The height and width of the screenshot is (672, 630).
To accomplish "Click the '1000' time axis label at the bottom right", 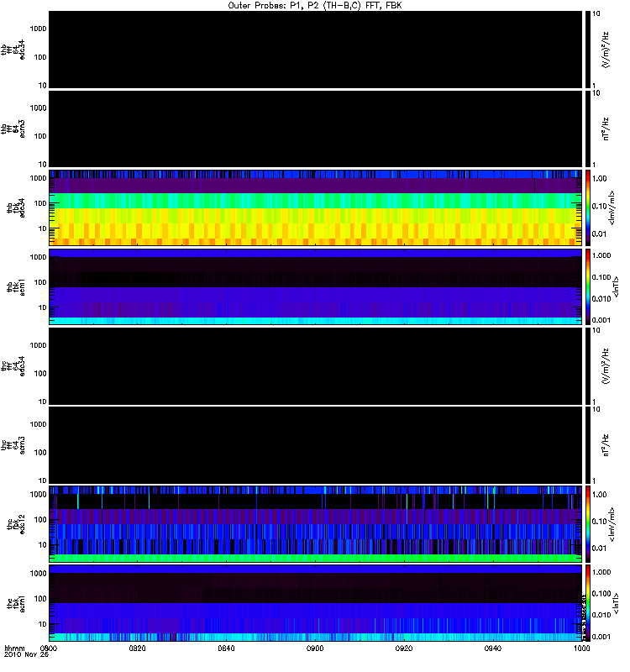I will pyautogui.click(x=581, y=648).
